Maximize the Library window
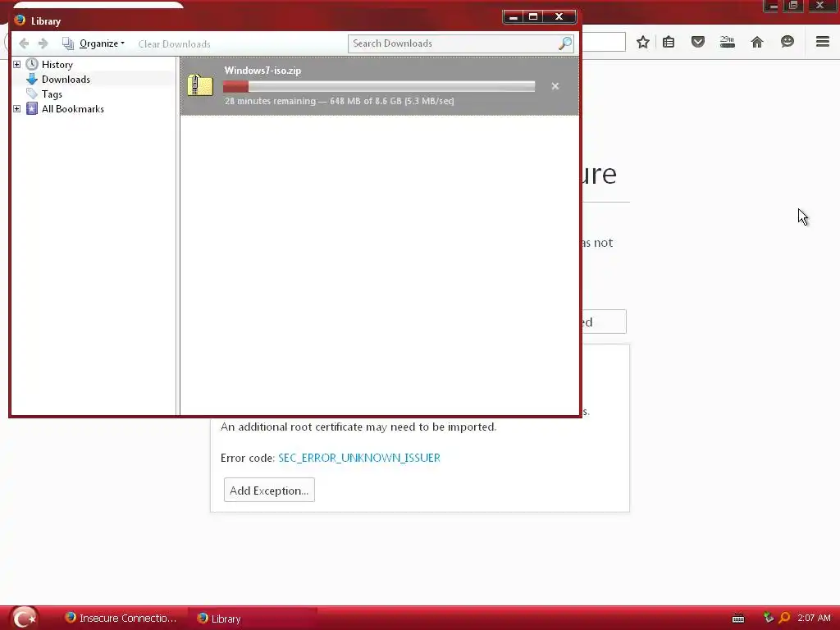This screenshot has width=840, height=630. click(533, 16)
